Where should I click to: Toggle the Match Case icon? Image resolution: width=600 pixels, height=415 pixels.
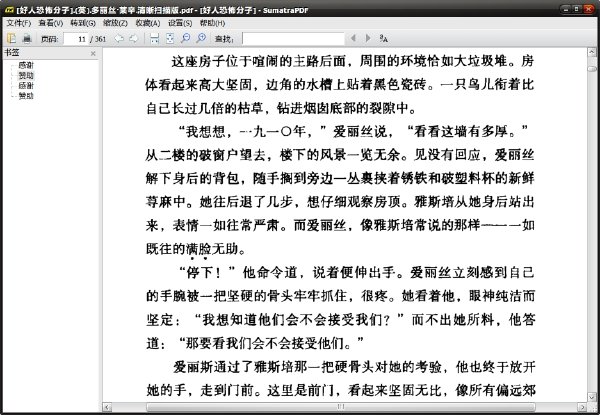383,38
